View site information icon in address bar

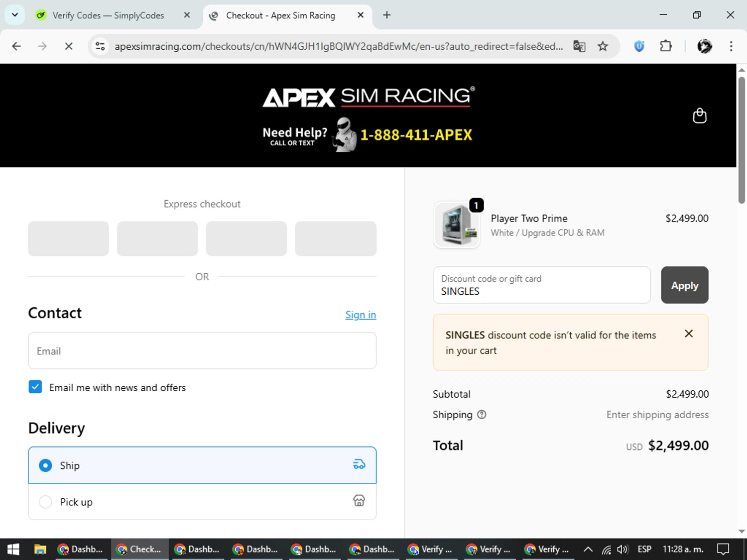(x=100, y=46)
